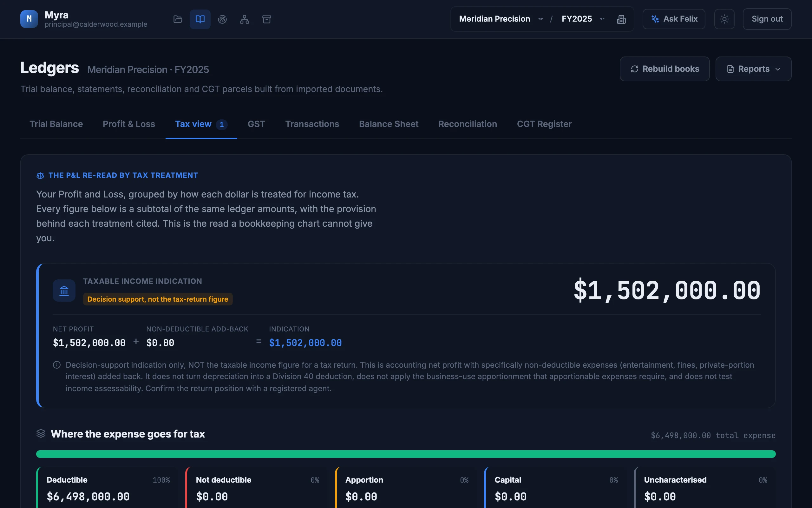This screenshot has height=508, width=812.
Task: Switch to the Profit & Loss tab
Action: (x=129, y=124)
